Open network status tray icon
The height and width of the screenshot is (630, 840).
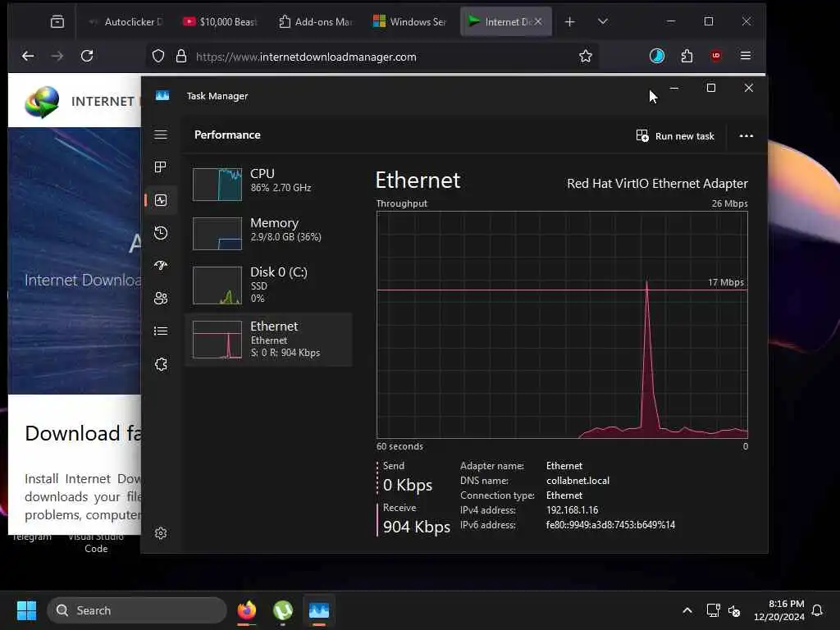[x=713, y=610]
